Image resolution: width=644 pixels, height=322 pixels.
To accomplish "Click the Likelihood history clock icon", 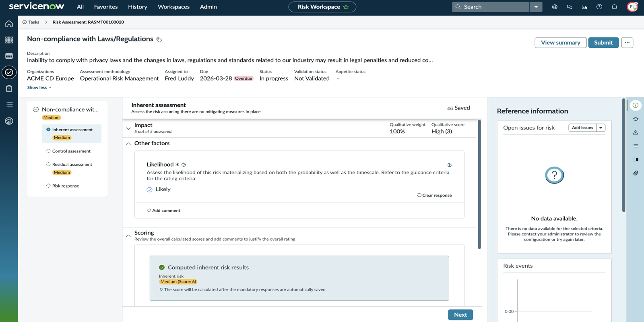I will click(450, 165).
